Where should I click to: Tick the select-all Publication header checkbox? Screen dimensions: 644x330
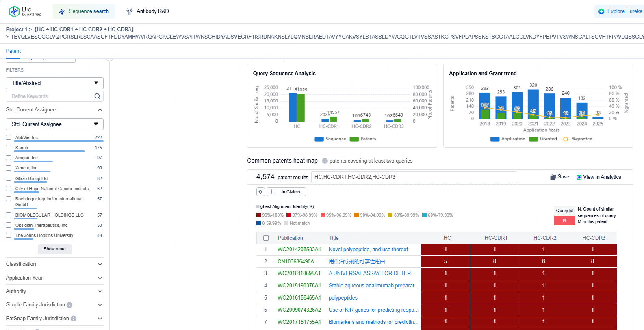[x=266, y=238]
